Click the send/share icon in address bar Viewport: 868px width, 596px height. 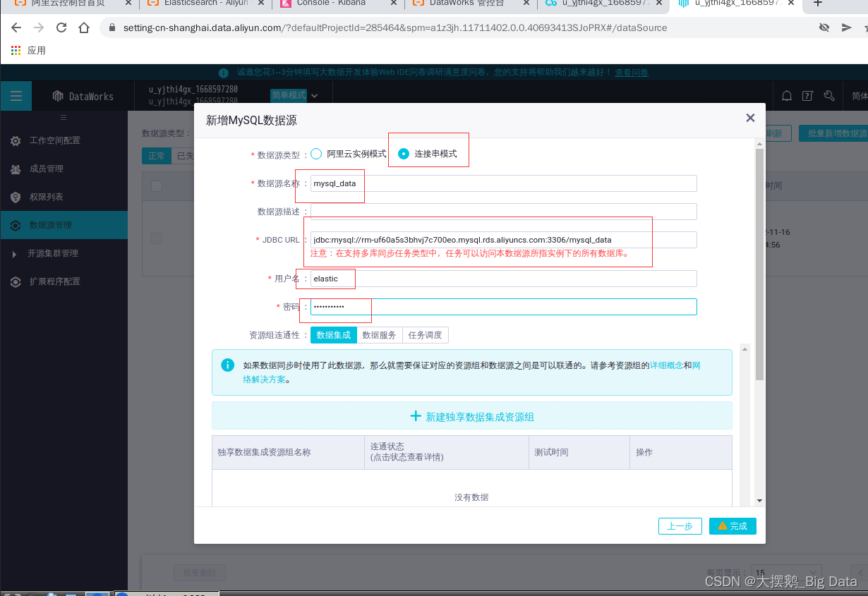click(846, 28)
